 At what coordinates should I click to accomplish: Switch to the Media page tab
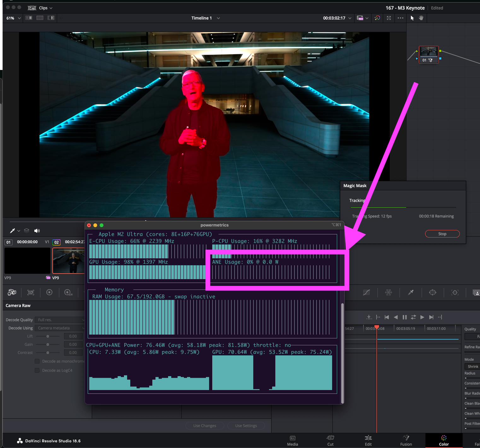292,440
